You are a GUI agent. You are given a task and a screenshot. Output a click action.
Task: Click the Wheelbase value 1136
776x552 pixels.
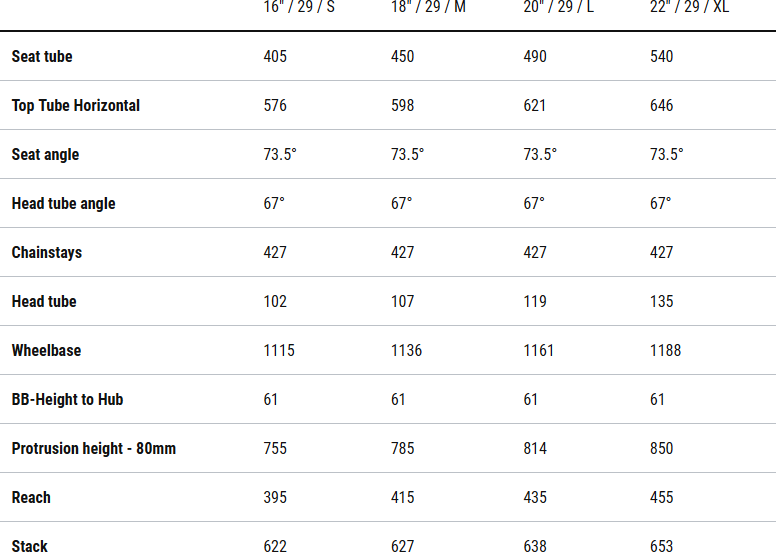pyautogui.click(x=407, y=350)
